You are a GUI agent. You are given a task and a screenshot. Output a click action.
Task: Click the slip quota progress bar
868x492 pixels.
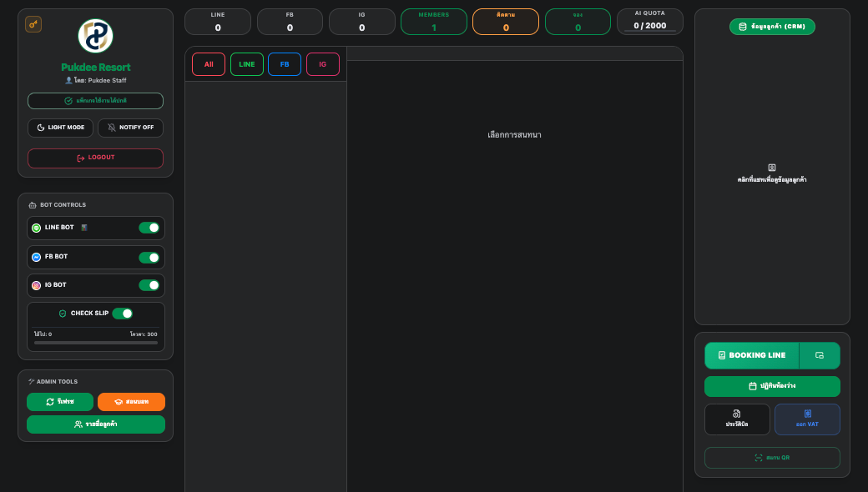click(95, 341)
